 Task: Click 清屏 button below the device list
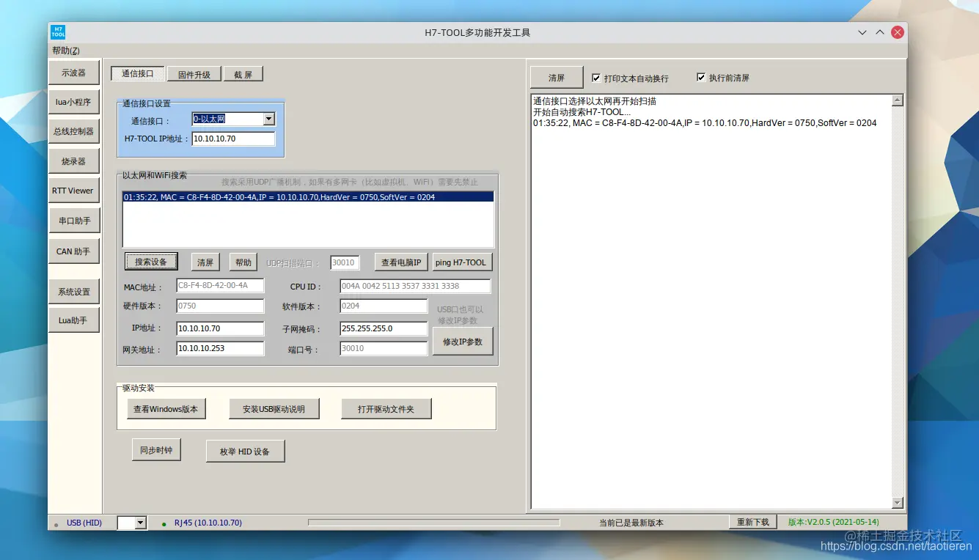coord(206,262)
